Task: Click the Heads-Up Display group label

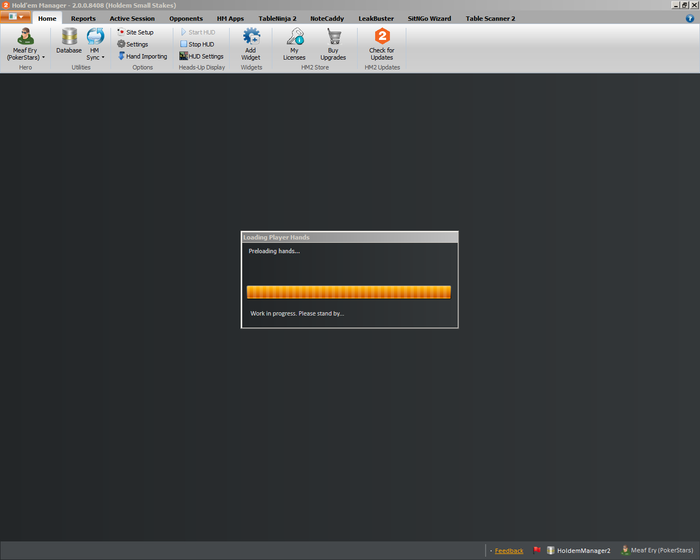Action: pyautogui.click(x=202, y=67)
